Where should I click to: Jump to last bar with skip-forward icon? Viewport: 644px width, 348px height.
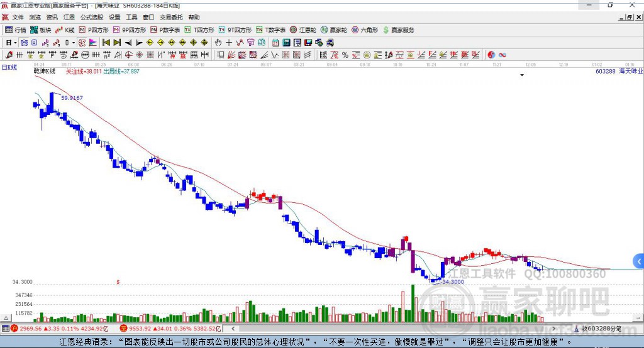coord(117,43)
